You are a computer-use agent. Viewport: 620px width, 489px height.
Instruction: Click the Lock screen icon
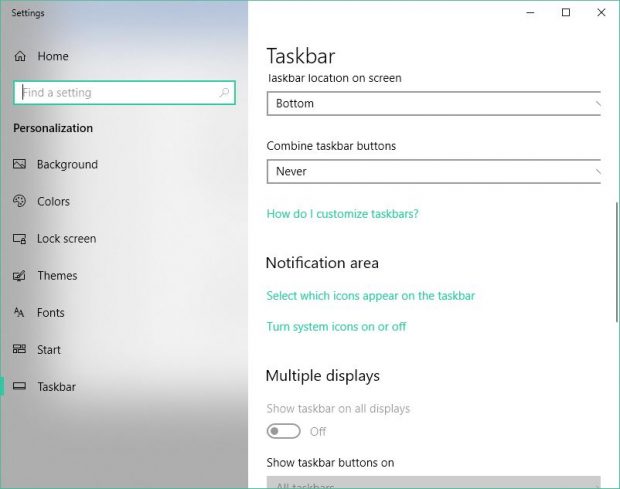point(19,239)
